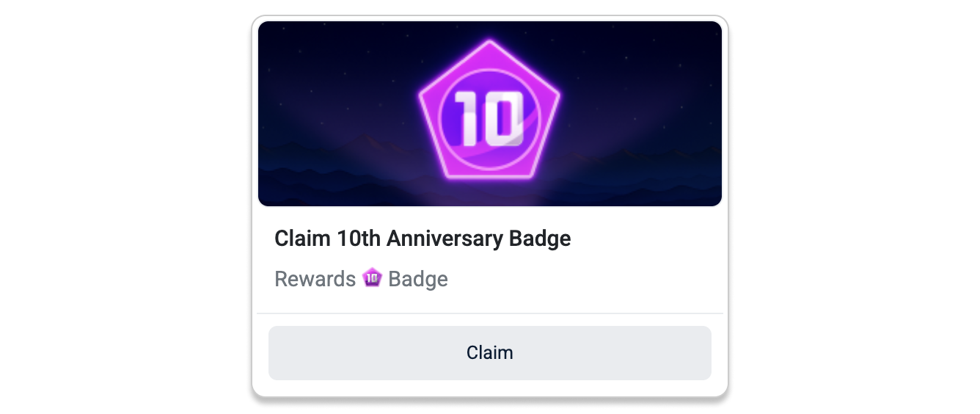Viewport: 980px width, 414px height.
Task: Click the pentagon badge's lower-right corner
Action: click(533, 175)
